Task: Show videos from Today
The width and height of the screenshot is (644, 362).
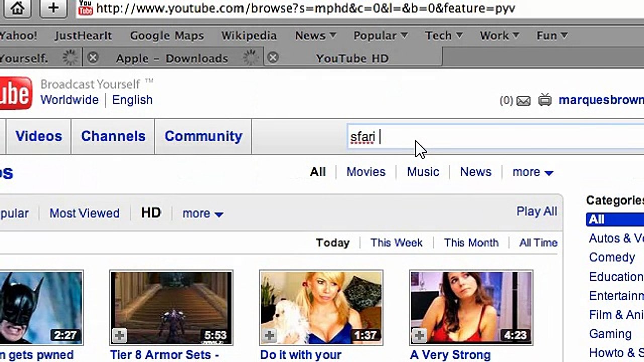Action: 333,243
